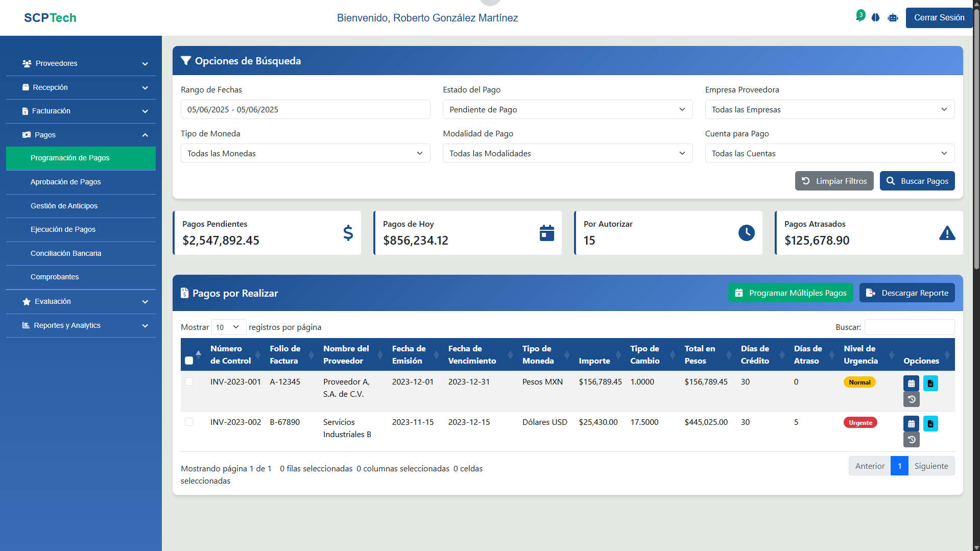Click the calendar icon in Pagos de Hoy

click(546, 233)
